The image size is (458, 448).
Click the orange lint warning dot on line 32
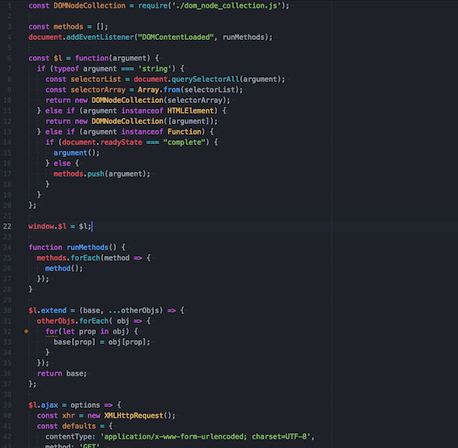[x=26, y=331]
